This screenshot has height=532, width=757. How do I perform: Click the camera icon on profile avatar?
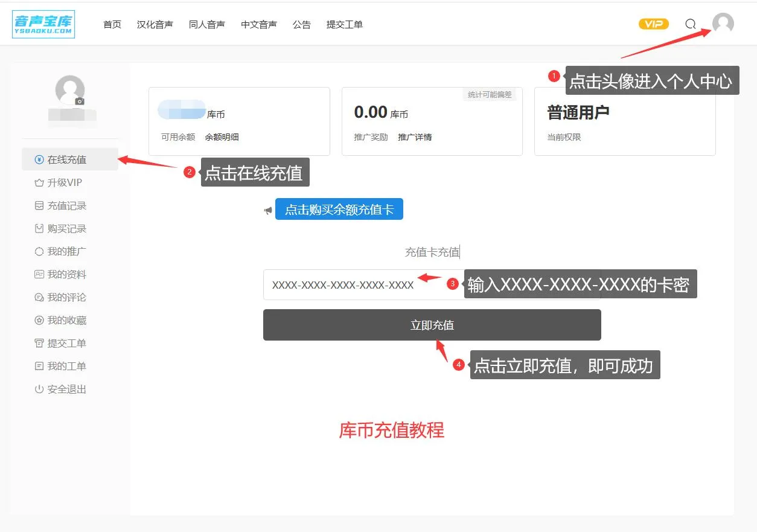(x=80, y=101)
